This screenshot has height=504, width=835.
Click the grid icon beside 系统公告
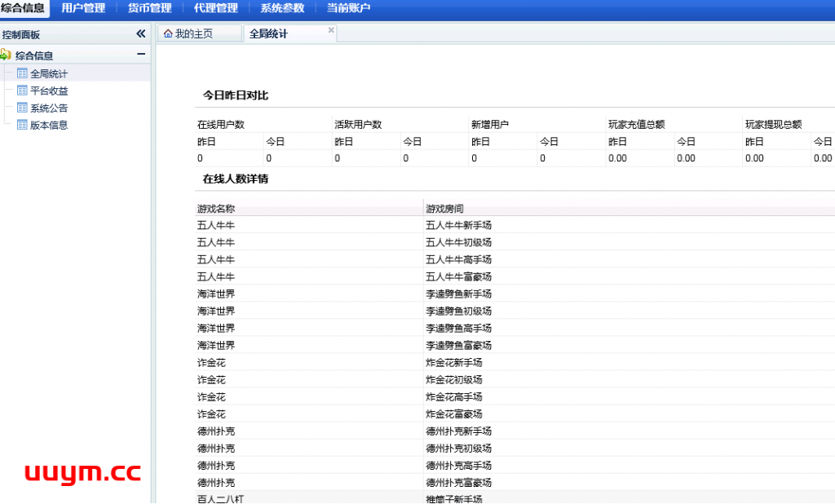pyautogui.click(x=22, y=108)
